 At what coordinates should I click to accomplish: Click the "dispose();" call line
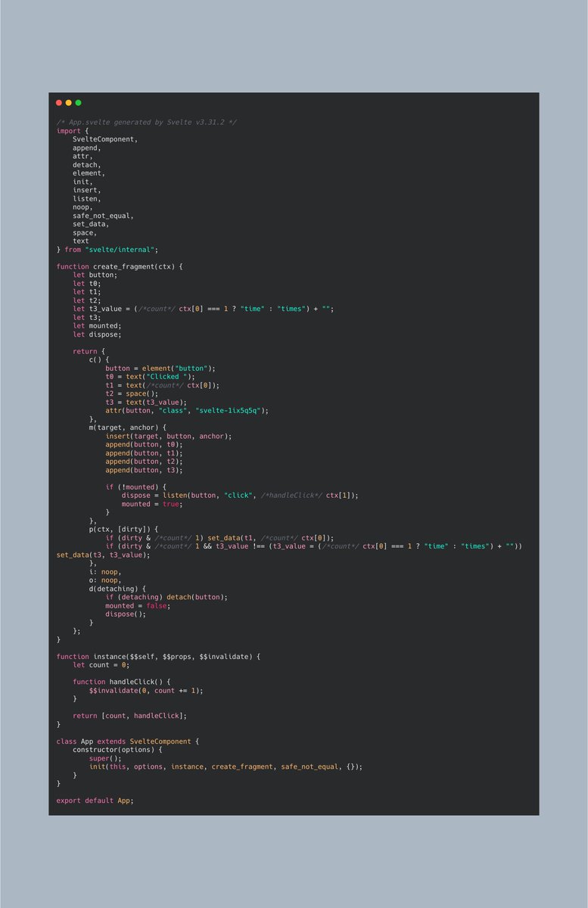(x=126, y=614)
